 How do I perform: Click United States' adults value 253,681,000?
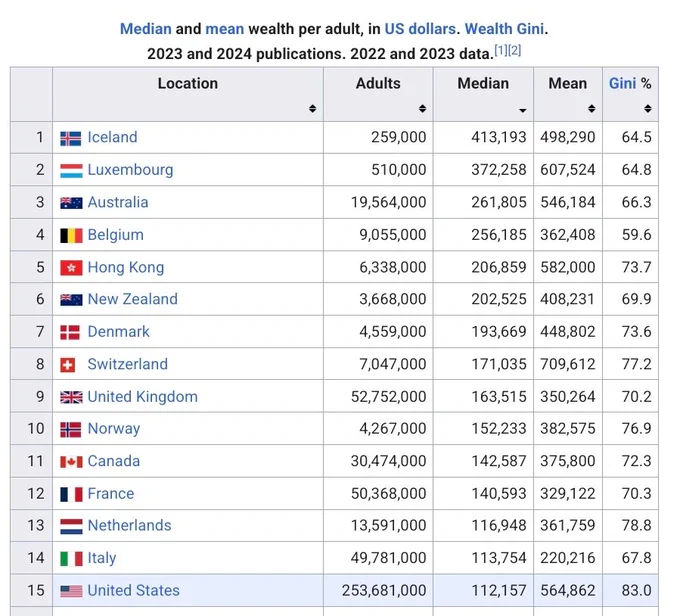click(x=384, y=591)
